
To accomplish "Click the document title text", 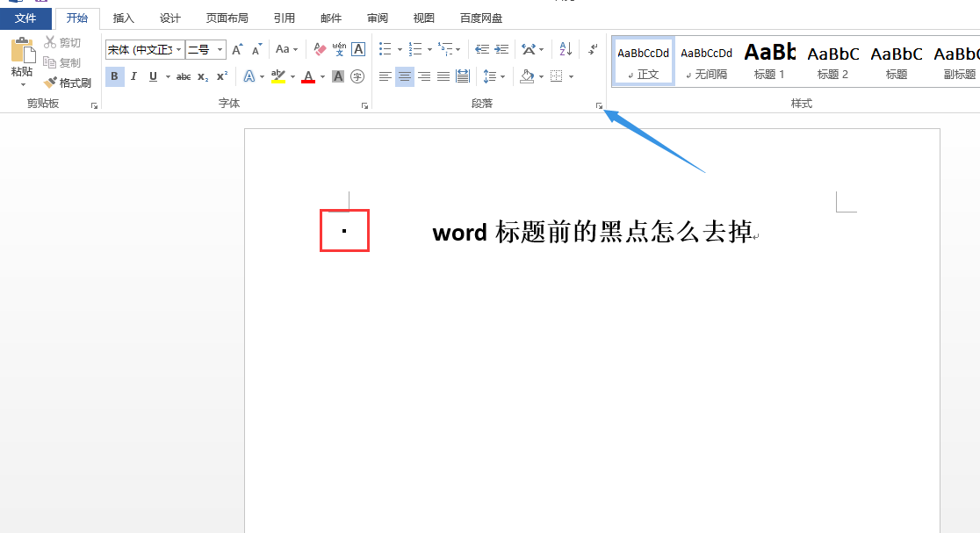I will [x=593, y=232].
